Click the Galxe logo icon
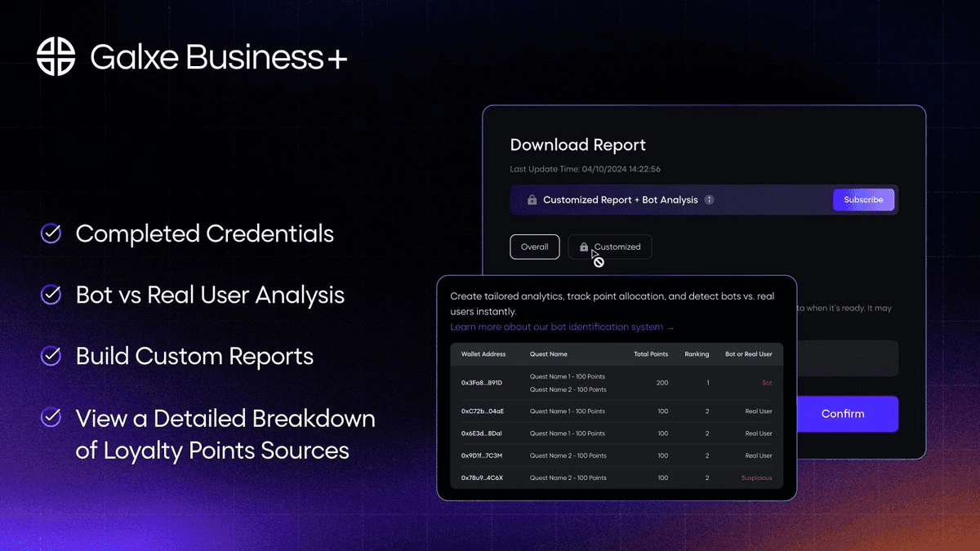 point(56,56)
